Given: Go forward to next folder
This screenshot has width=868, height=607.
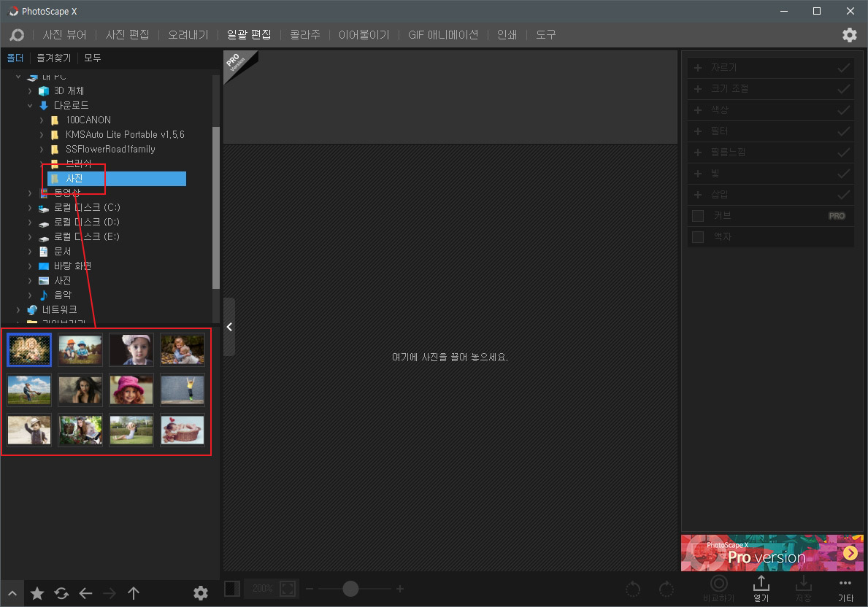Looking at the screenshot, I should pos(110,593).
